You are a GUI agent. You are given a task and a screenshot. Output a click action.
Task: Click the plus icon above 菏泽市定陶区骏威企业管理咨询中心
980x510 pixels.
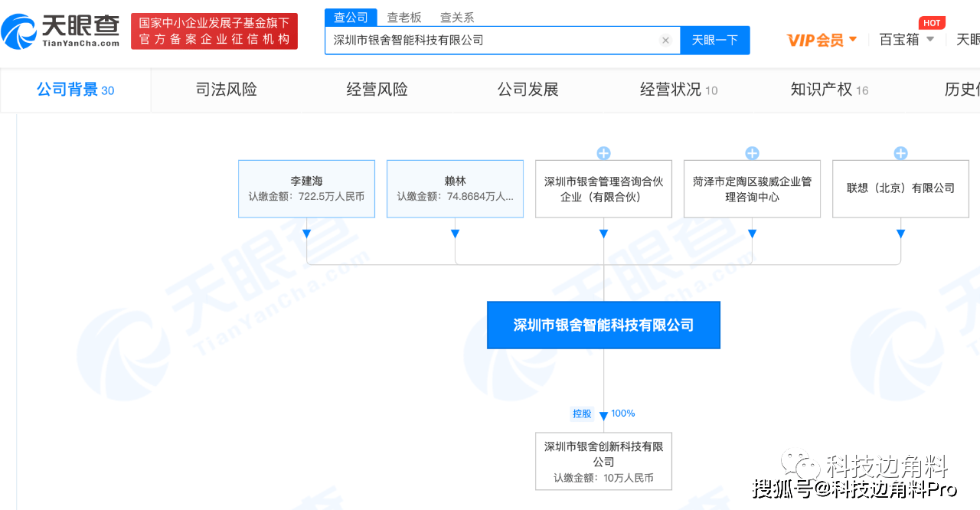click(x=752, y=152)
